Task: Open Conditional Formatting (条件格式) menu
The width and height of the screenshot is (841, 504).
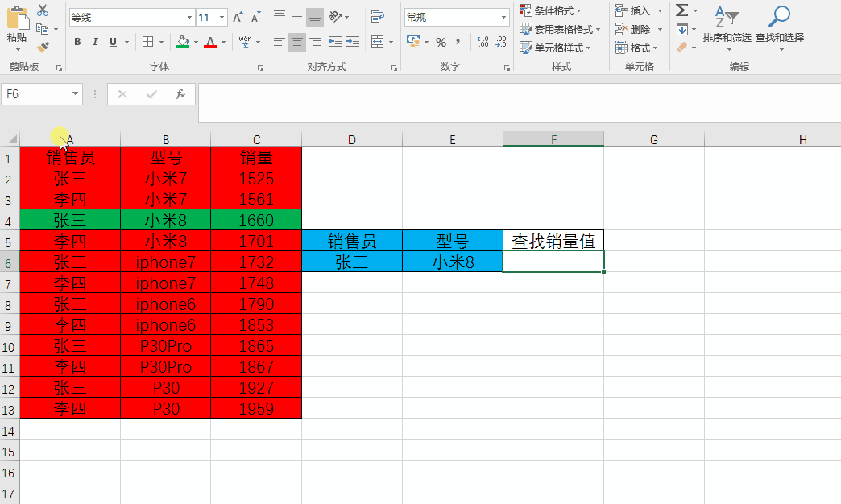Action: click(550, 10)
